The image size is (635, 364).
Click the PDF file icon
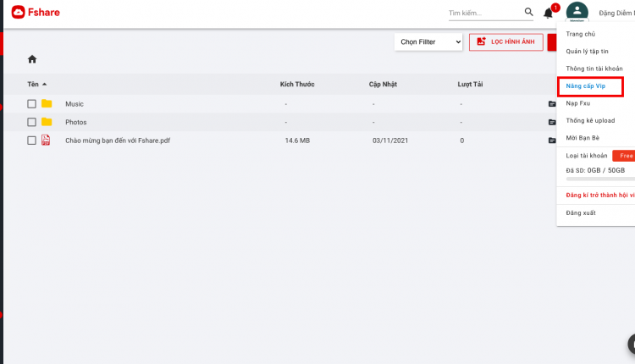point(46,140)
